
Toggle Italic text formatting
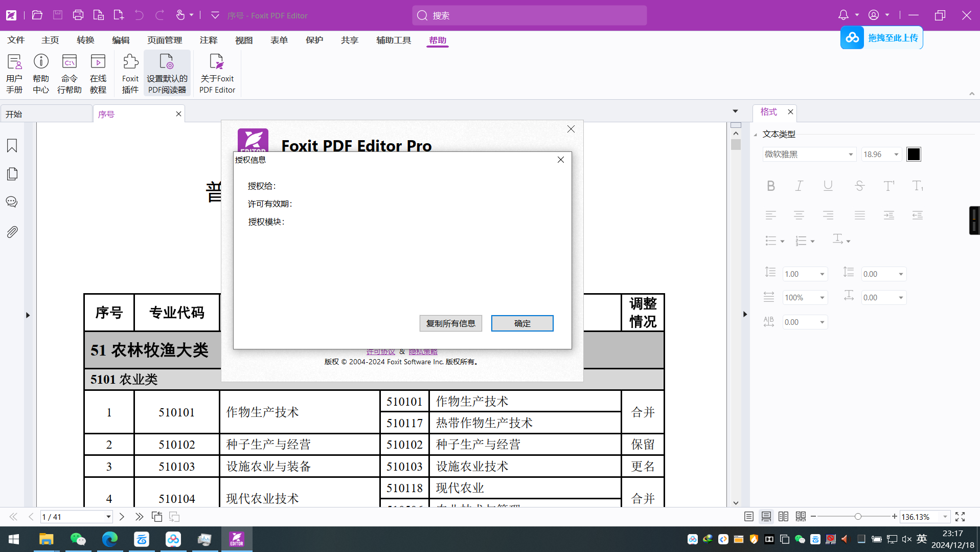[x=799, y=186]
